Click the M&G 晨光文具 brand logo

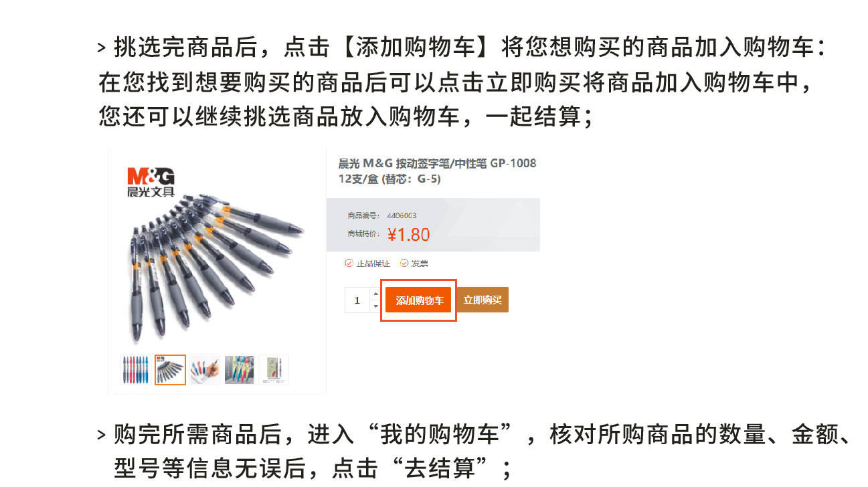[x=151, y=183]
